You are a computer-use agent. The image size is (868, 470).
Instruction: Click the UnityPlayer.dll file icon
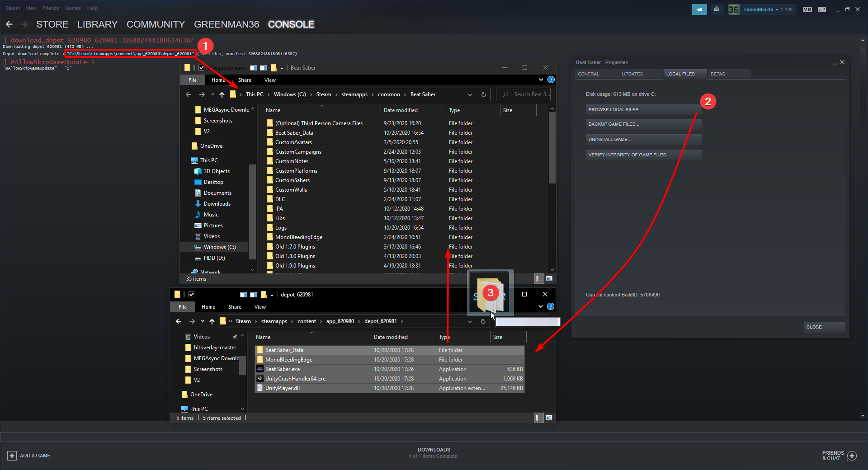pyautogui.click(x=260, y=388)
